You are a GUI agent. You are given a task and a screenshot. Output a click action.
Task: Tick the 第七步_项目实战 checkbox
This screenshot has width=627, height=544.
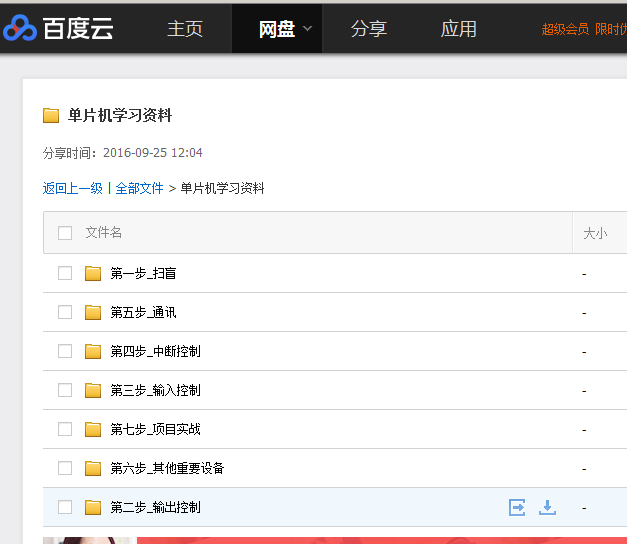[65, 430]
